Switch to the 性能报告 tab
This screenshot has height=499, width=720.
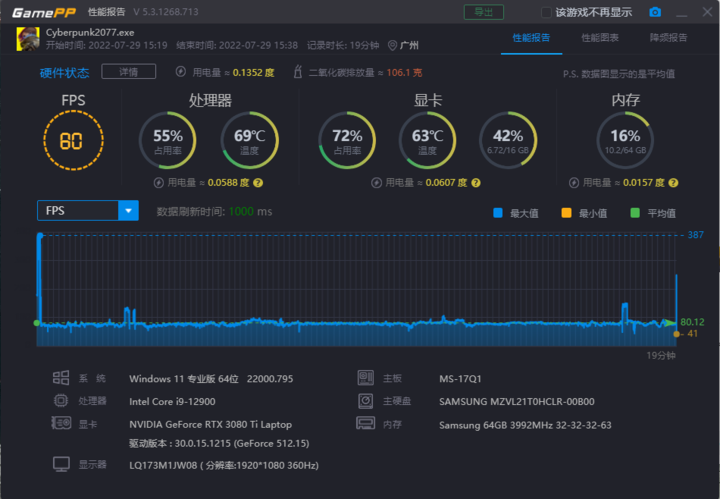[531, 38]
